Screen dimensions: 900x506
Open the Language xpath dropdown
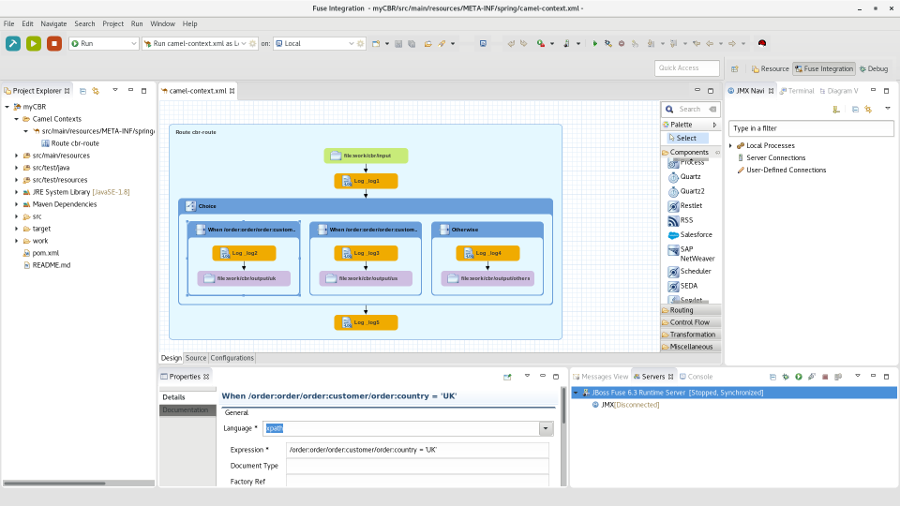click(546, 429)
